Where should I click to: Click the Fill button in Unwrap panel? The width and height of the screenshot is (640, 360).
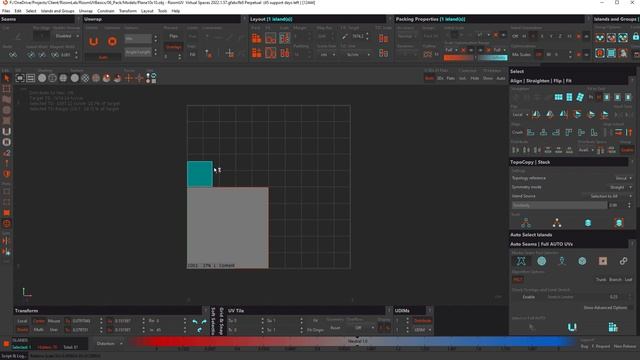[193, 54]
